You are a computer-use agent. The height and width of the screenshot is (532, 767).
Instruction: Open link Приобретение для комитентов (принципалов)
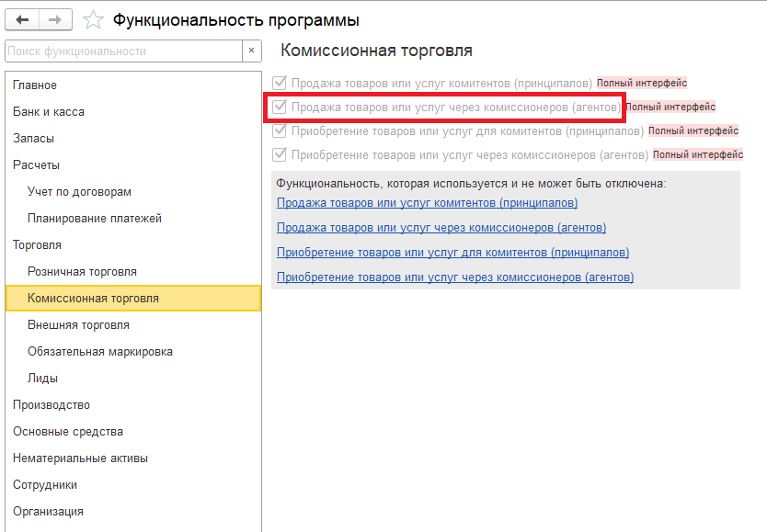click(x=452, y=252)
